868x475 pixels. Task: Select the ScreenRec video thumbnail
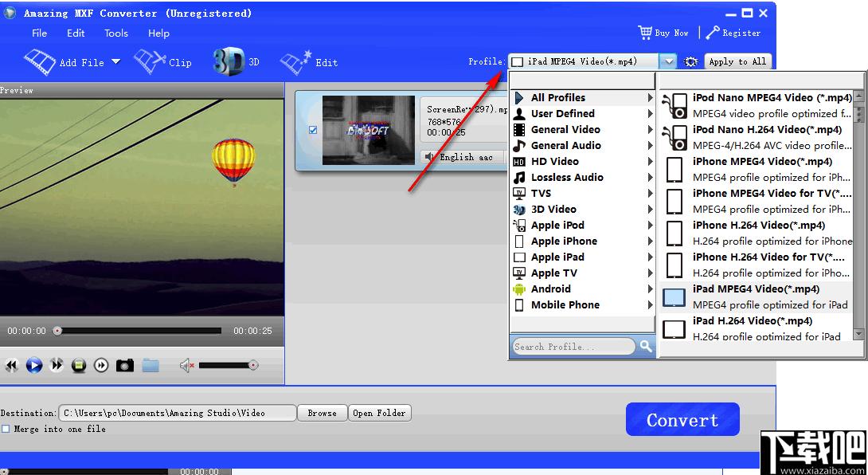pyautogui.click(x=368, y=130)
